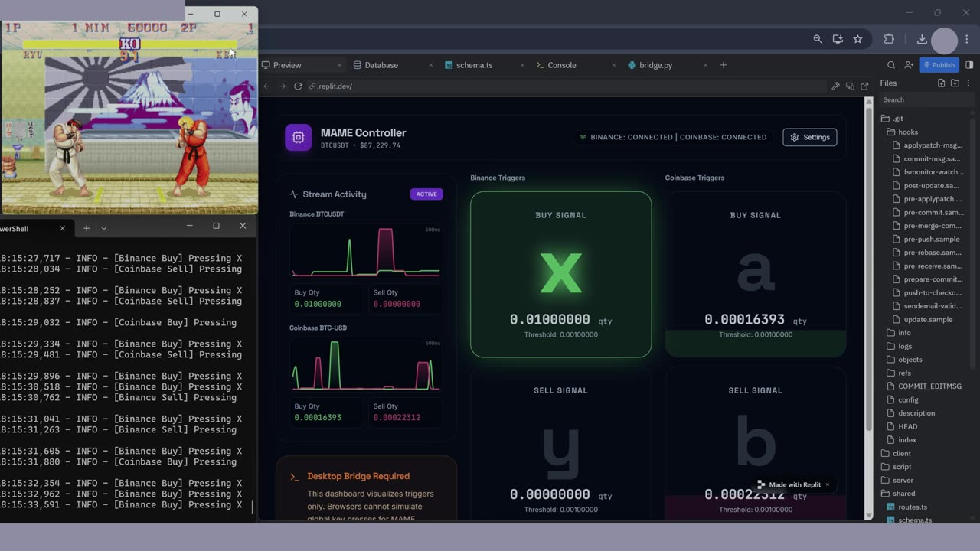Open PowerShell new tab plus button

(87, 228)
